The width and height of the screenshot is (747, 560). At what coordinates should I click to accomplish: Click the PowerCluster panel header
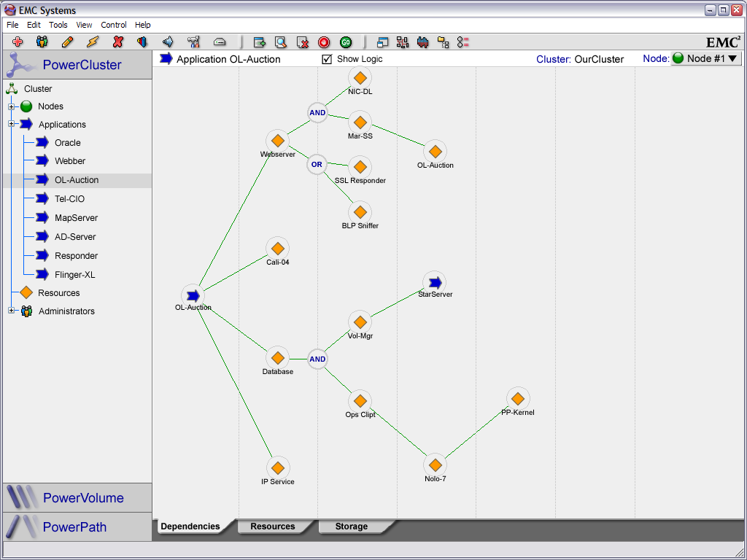(x=77, y=65)
